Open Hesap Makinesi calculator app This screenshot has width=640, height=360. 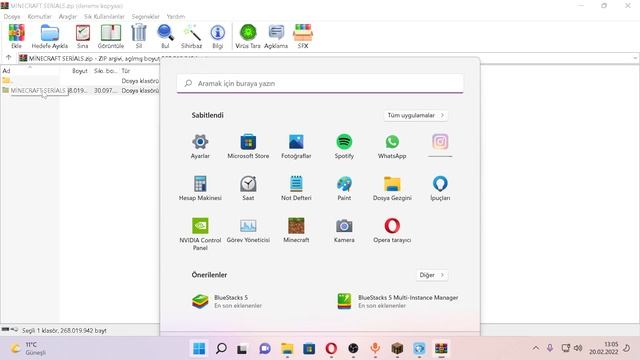pos(200,188)
